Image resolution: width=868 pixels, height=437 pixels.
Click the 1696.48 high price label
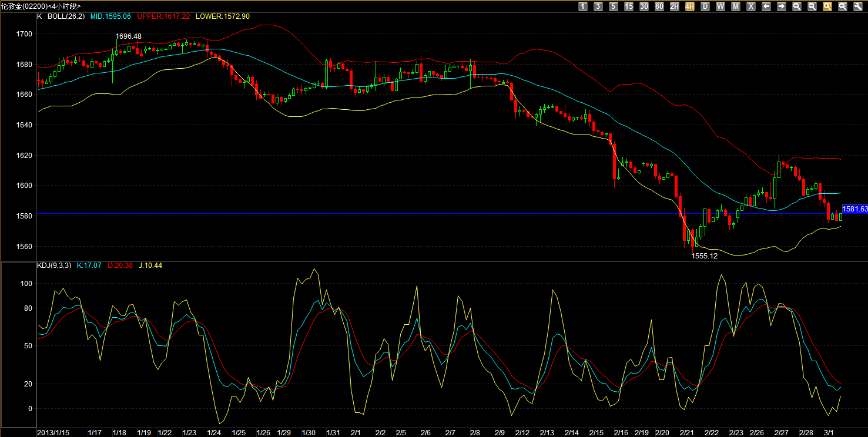click(x=128, y=36)
